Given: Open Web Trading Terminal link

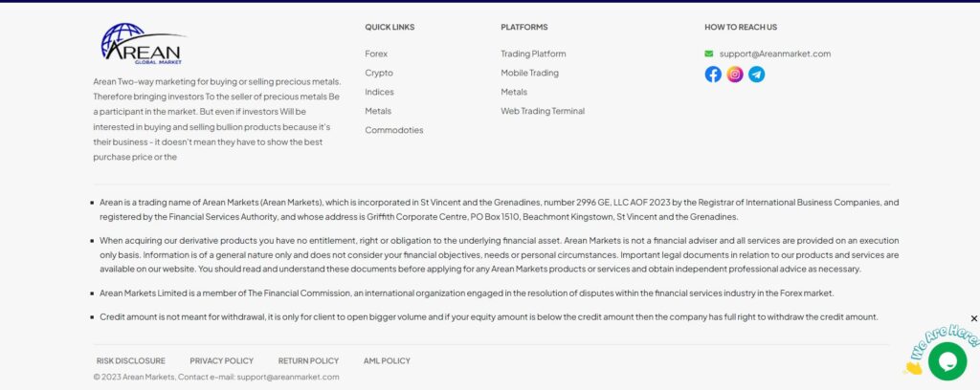Looking at the screenshot, I should [543, 111].
